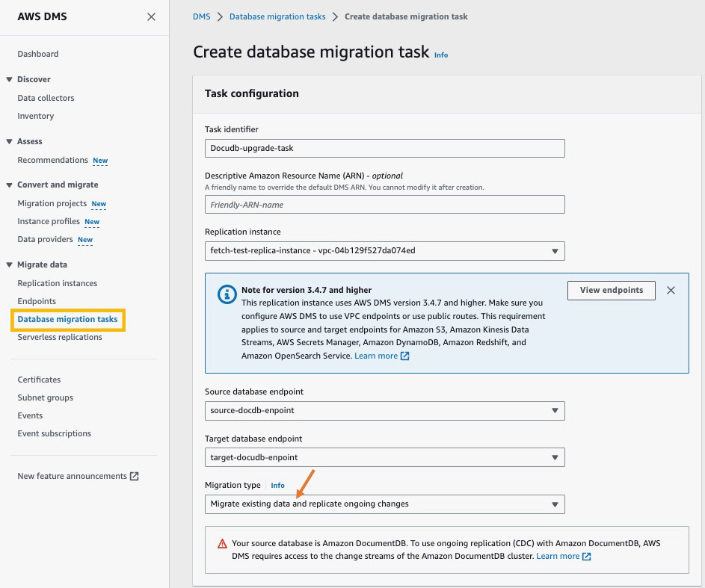Open the Learn more link in the blue note
The width and height of the screenshot is (705, 588).
pos(376,356)
